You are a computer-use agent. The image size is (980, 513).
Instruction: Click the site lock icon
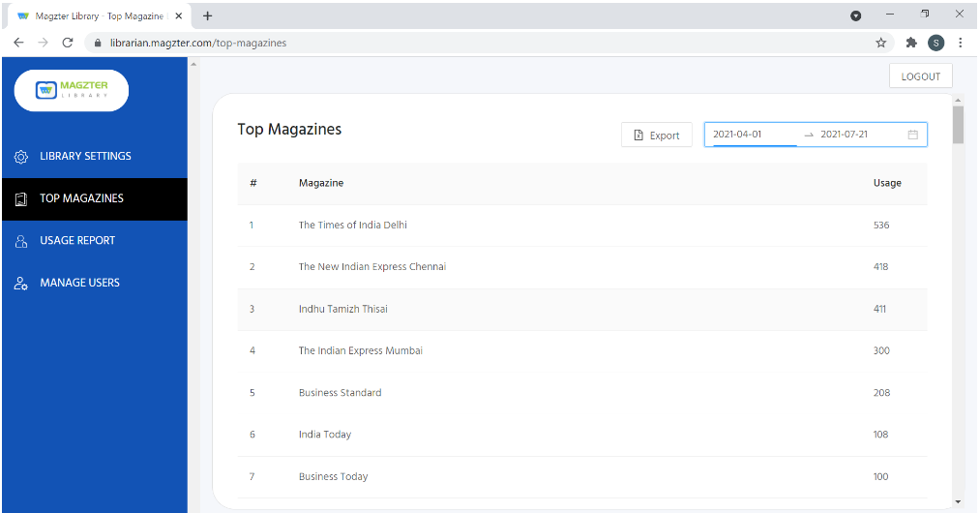click(x=98, y=44)
